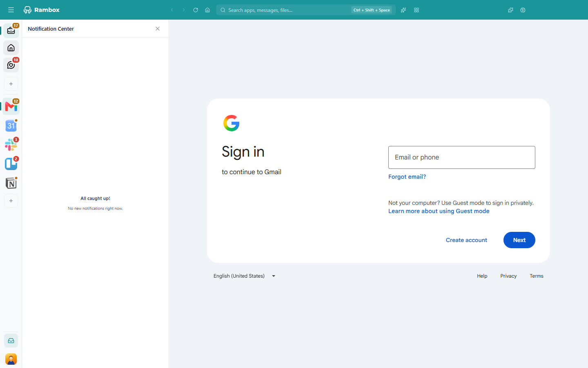Add a new workspace with upper plus button

coord(11,84)
